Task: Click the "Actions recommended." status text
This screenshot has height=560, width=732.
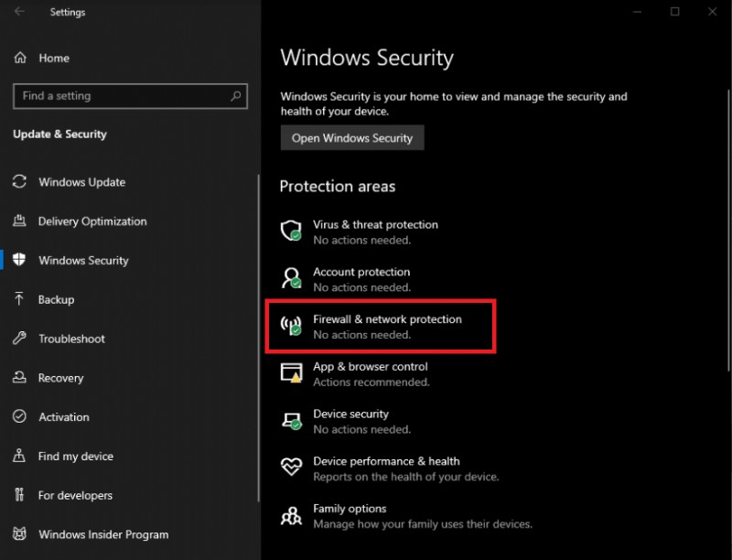Action: (x=371, y=382)
